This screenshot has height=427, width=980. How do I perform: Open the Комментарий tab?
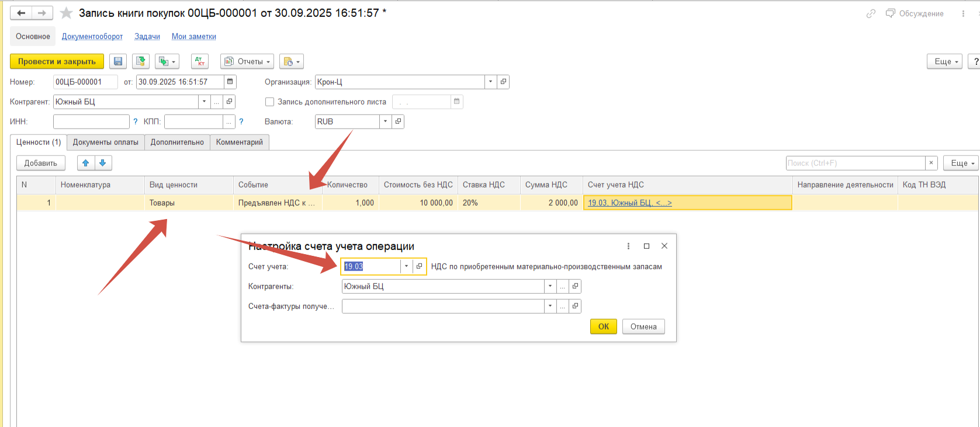click(x=239, y=142)
